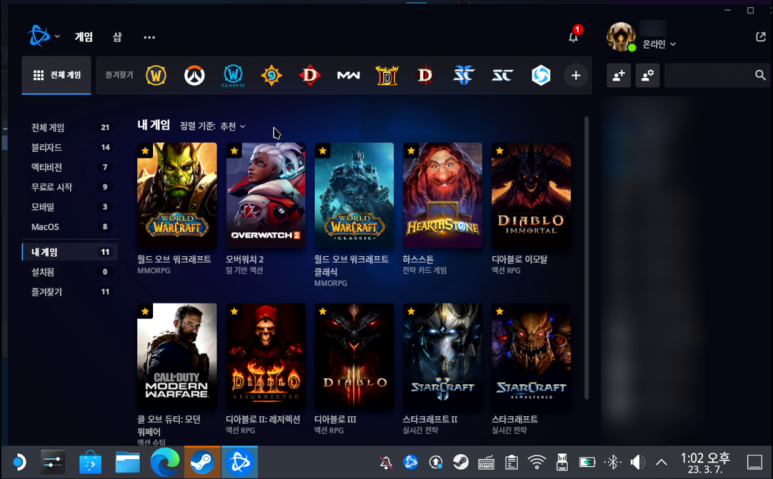Image resolution: width=773 pixels, height=479 pixels.
Task: Toggle favorite star on Diablo Immortal card
Action: (500, 151)
